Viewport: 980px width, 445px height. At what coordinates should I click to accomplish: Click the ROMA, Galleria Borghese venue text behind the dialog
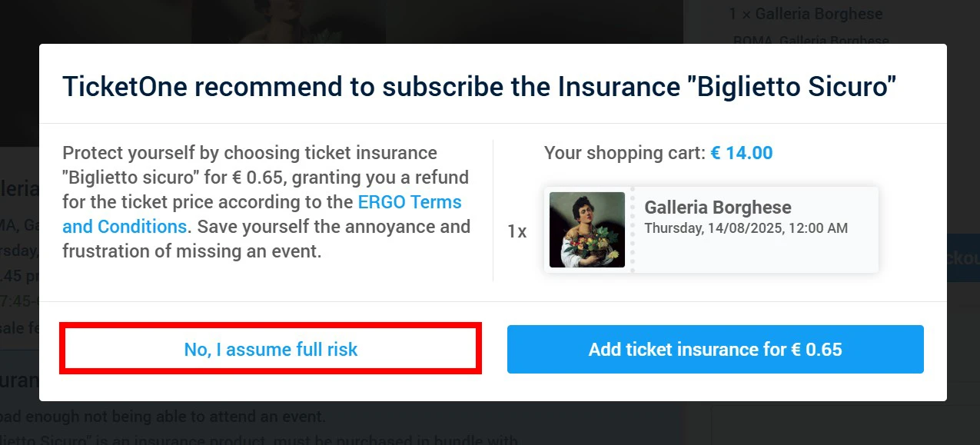[x=811, y=38]
